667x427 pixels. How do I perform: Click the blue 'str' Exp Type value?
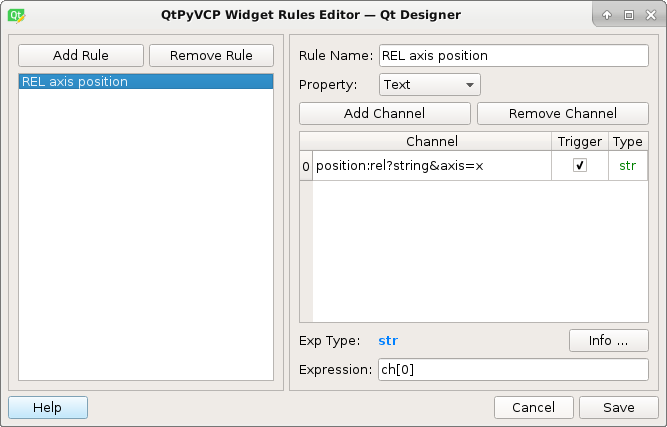[388, 340]
